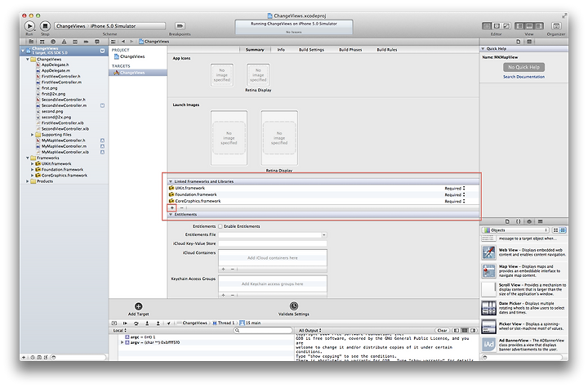Go back in editor history

(123, 42)
